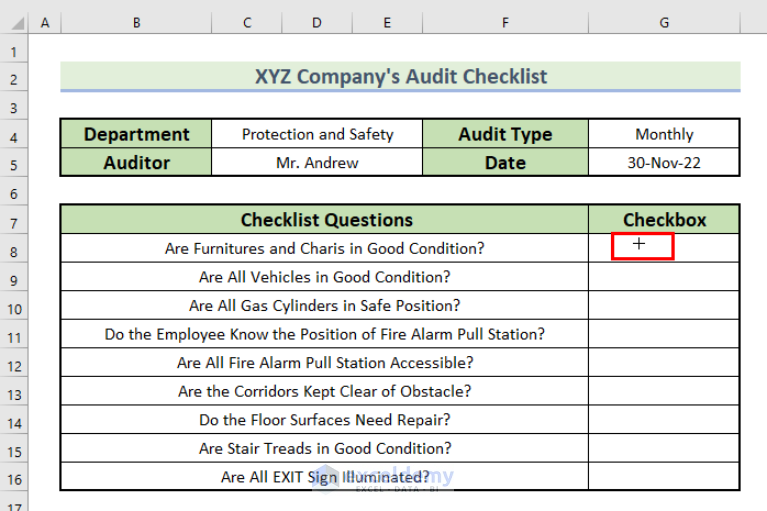The height and width of the screenshot is (511, 767).
Task: Select the 30-Nov-22 date cell
Action: (x=664, y=162)
